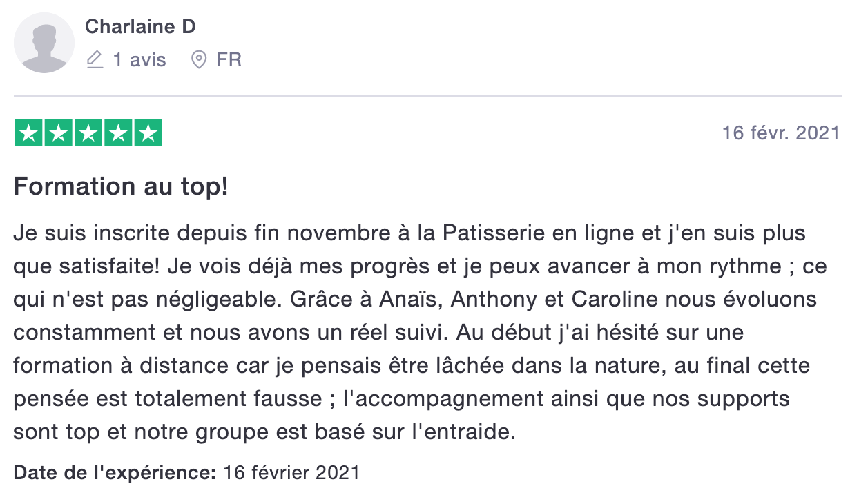The image size is (859, 504).
Task: Click the pencil icon beside 1 avis
Action: (x=95, y=60)
